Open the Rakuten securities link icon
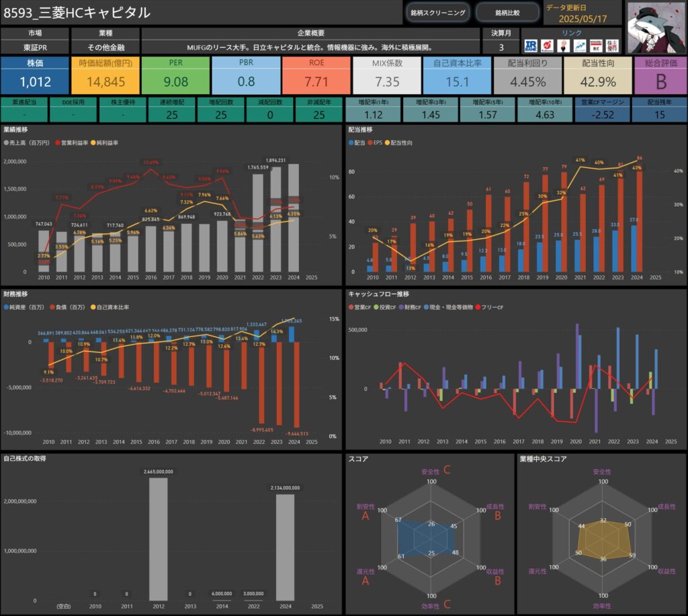688x616 pixels. pyautogui.click(x=547, y=46)
